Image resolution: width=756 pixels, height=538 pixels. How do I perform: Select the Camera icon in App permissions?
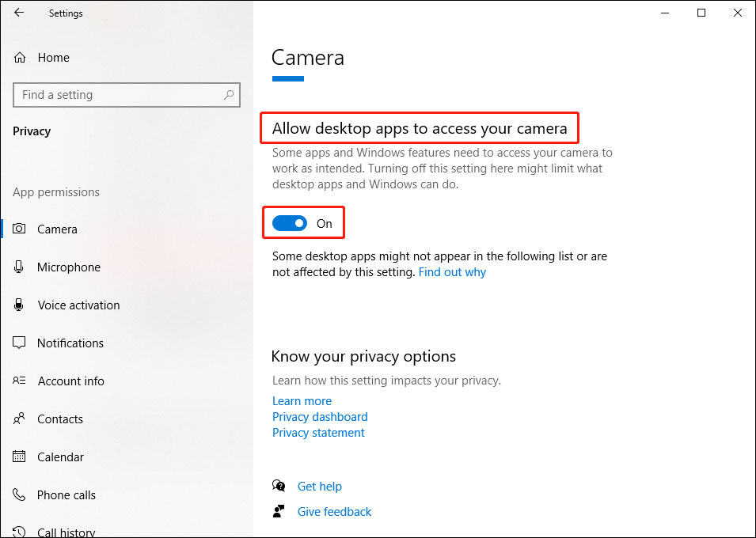pyautogui.click(x=19, y=229)
